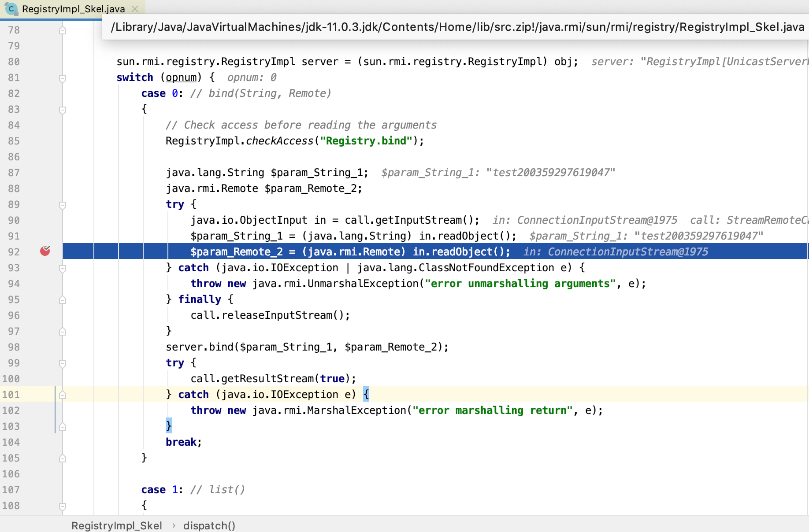Click the Java class icon on the tab
The image size is (809, 532).
11,9
